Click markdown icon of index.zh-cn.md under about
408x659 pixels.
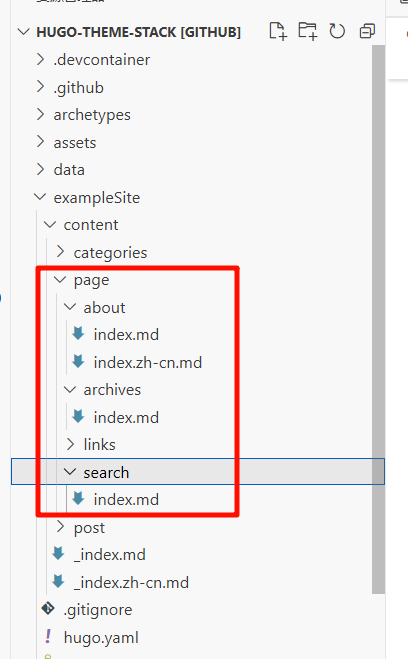(78, 361)
